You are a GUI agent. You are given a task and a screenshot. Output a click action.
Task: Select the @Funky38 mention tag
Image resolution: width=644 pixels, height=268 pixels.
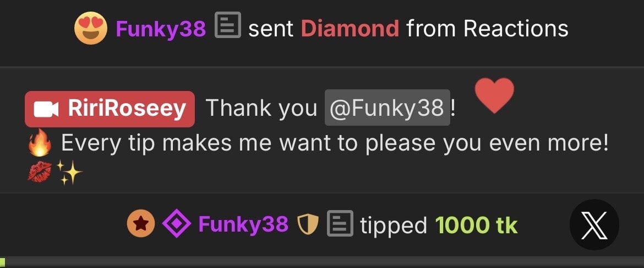(388, 108)
